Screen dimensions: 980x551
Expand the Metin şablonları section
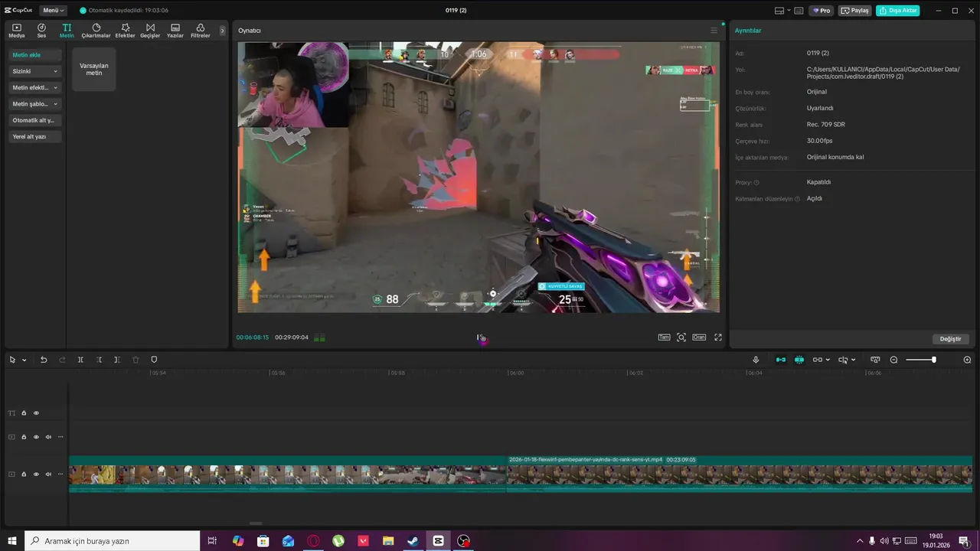pos(35,104)
